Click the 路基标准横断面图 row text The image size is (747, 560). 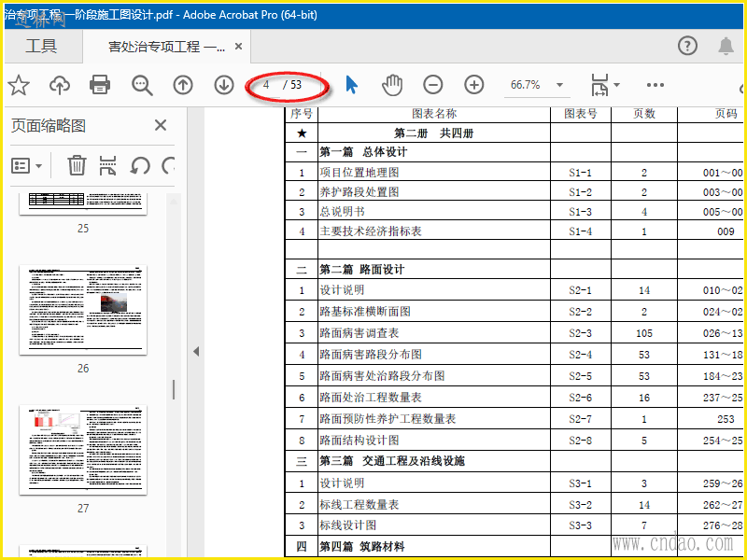[x=365, y=312]
